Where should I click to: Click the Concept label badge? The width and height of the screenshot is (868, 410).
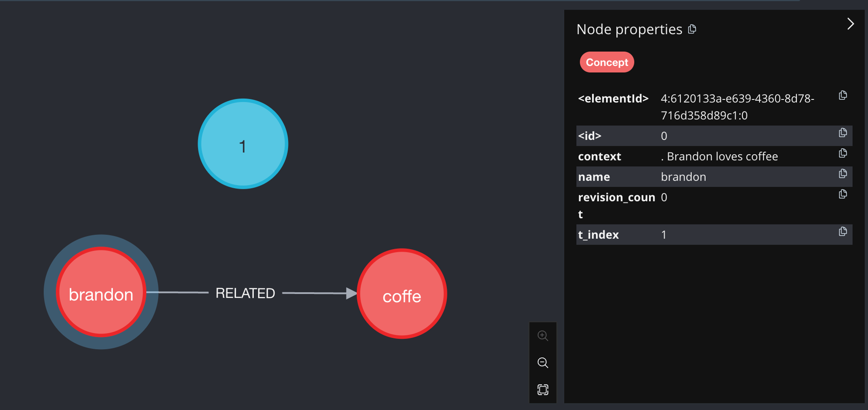tap(607, 63)
